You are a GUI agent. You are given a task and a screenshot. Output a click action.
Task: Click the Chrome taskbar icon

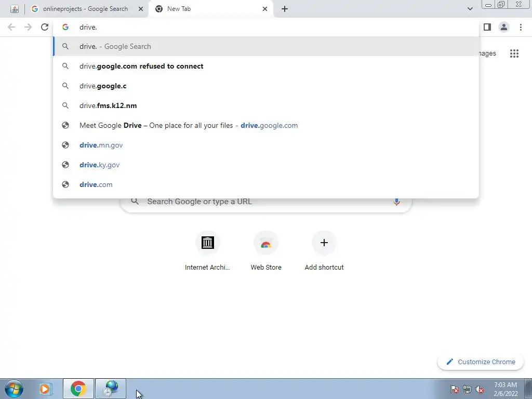click(x=78, y=389)
